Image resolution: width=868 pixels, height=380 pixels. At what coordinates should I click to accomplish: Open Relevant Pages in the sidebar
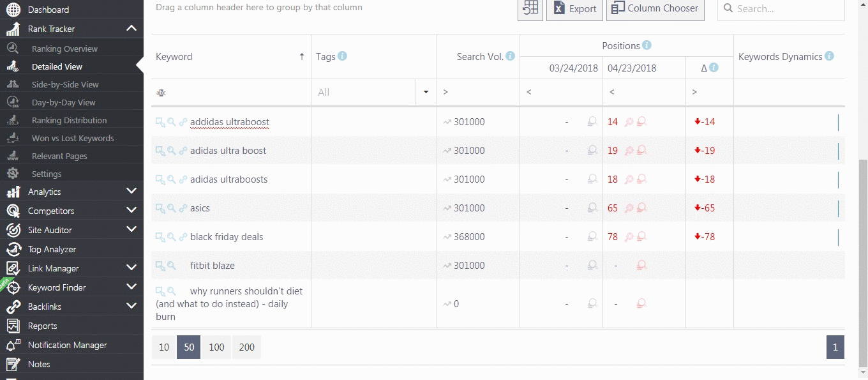59,156
